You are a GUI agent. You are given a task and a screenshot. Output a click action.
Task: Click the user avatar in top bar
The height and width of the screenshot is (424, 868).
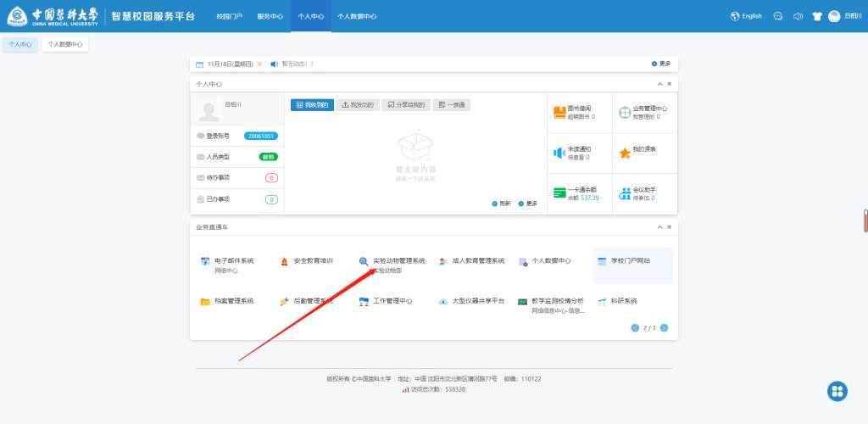pyautogui.click(x=834, y=16)
